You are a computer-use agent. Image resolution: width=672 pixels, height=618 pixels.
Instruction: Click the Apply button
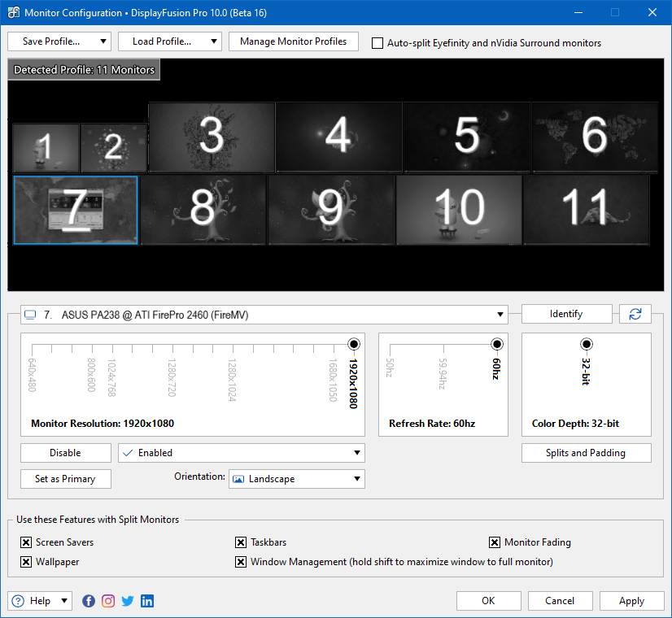point(632,601)
